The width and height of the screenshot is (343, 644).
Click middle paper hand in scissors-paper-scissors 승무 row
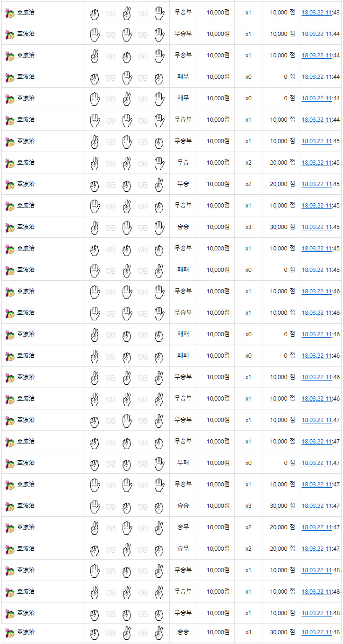[x=127, y=528]
